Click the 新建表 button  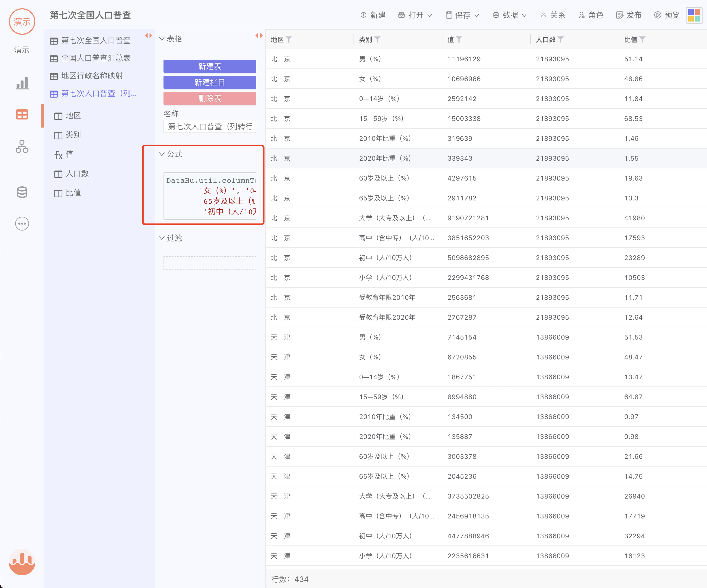coord(210,66)
